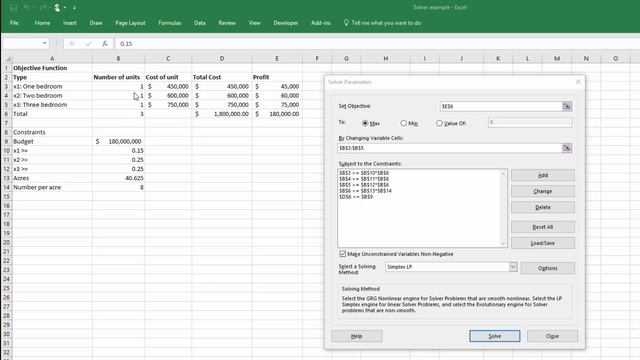
Task: Click the Redo icon in title bar
Action: [x=42, y=8]
